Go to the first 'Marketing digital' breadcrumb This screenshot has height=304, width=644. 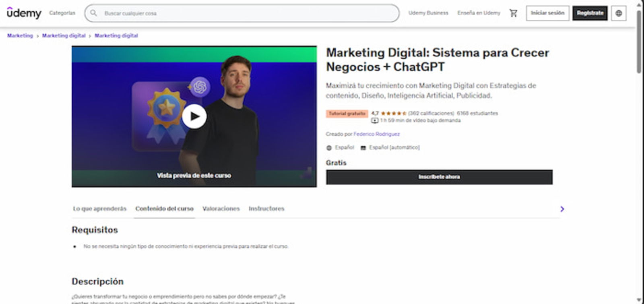coord(64,35)
